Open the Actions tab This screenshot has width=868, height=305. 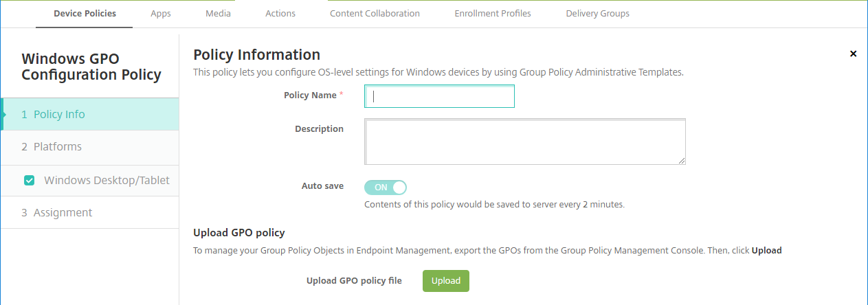pyautogui.click(x=280, y=13)
